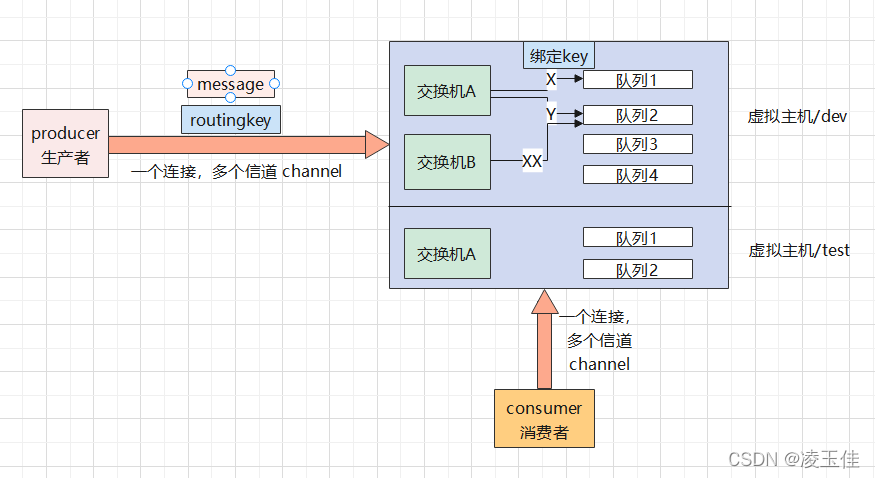Select 交换机A in the dev virtual host
The height and width of the screenshot is (478, 875).
click(447, 90)
